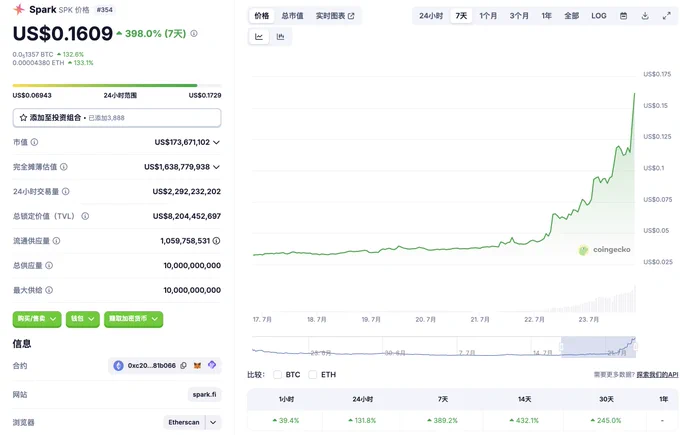
Task: Expand the chart to fullscreen
Action: point(667,16)
